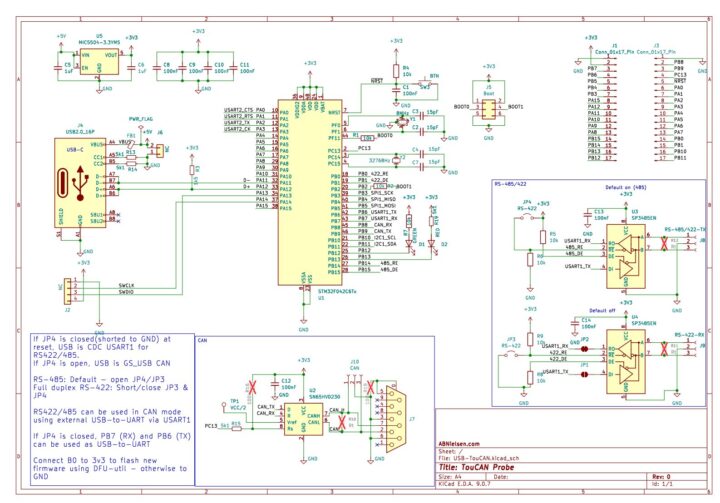Select the 32768Hz crystal Y2

(397, 159)
